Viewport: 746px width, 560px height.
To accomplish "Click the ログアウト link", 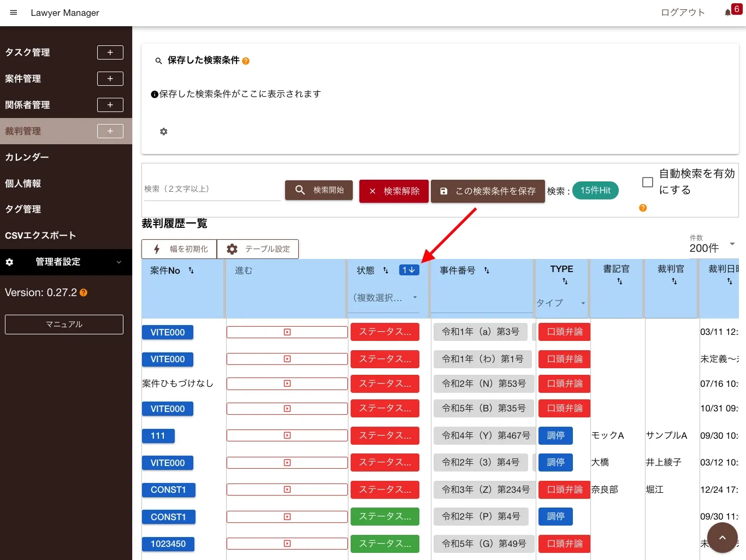I will click(683, 13).
